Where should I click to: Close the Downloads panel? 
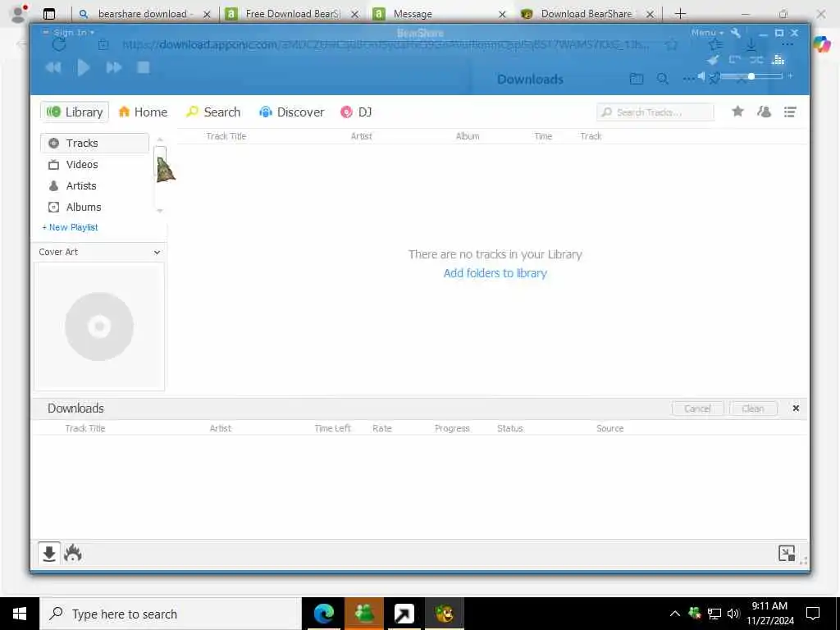point(796,409)
